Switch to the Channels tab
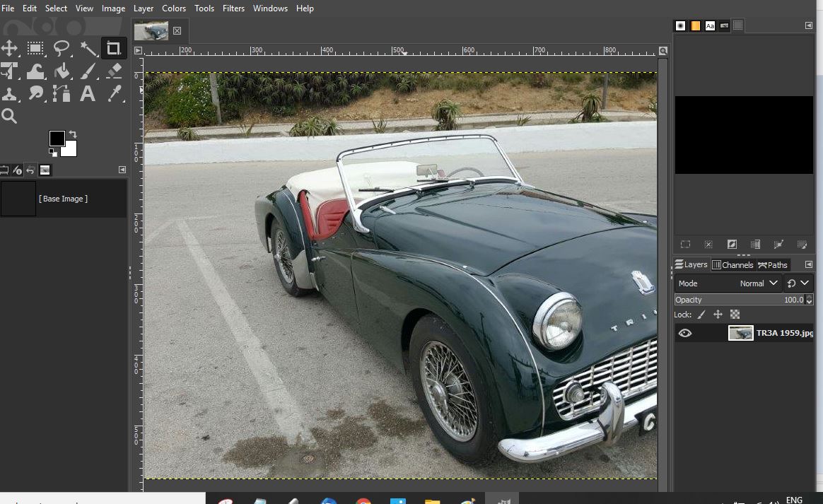 point(732,265)
